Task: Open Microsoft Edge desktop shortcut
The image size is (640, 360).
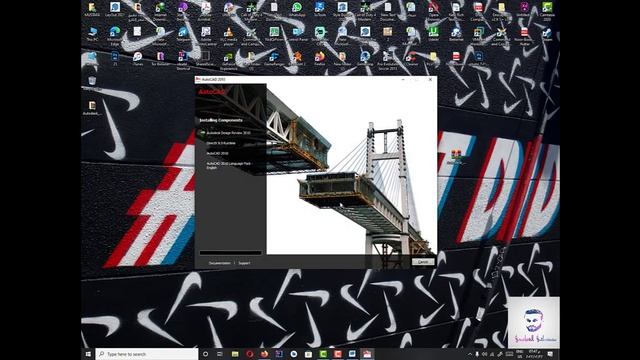Action: tap(115, 36)
